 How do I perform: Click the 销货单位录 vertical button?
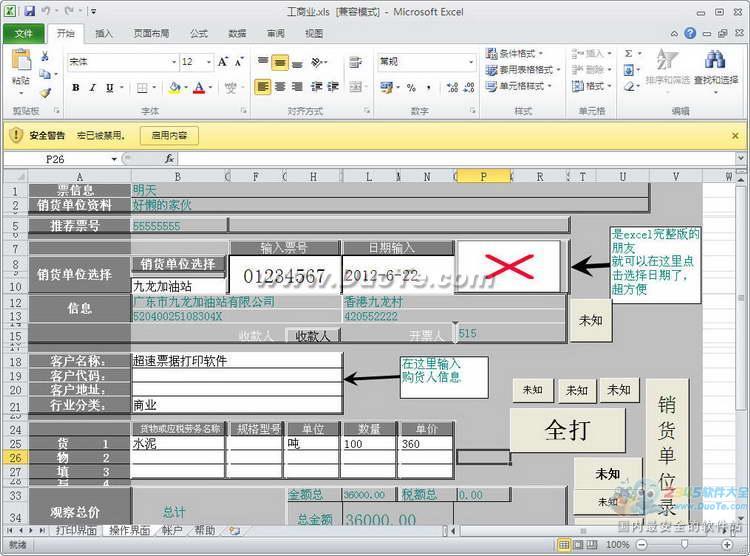coord(667,452)
